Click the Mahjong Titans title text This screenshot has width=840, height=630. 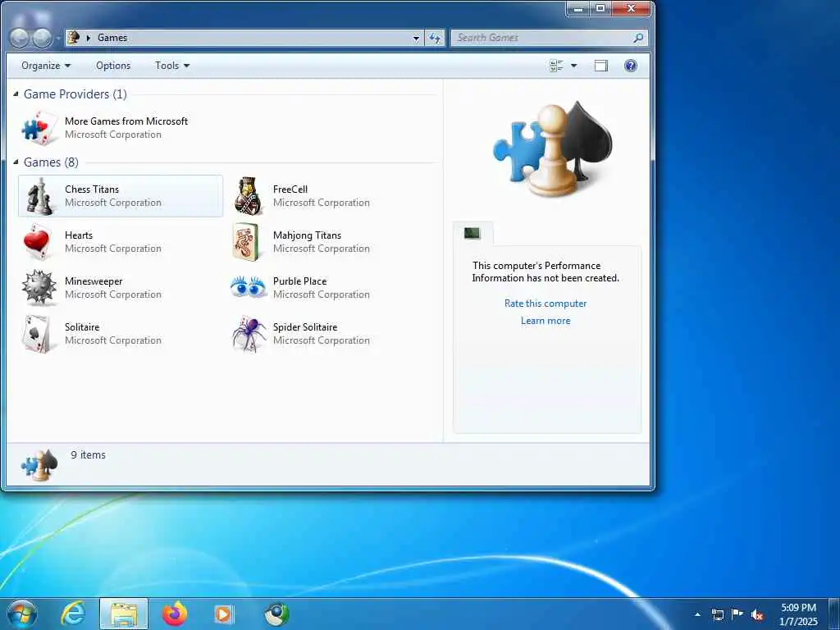pyautogui.click(x=307, y=235)
